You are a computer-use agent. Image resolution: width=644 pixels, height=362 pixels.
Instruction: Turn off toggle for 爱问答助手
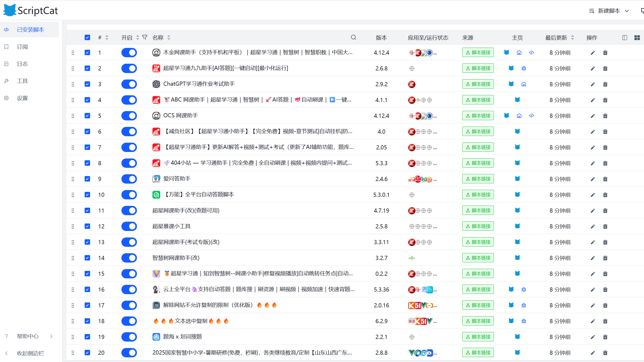[129, 179]
